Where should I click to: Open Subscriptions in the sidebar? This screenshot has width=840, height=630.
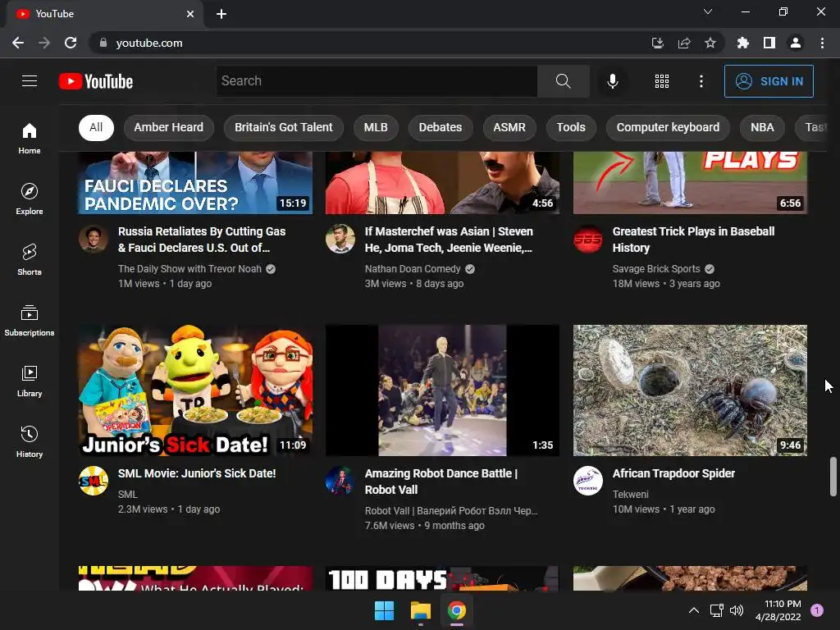30,321
